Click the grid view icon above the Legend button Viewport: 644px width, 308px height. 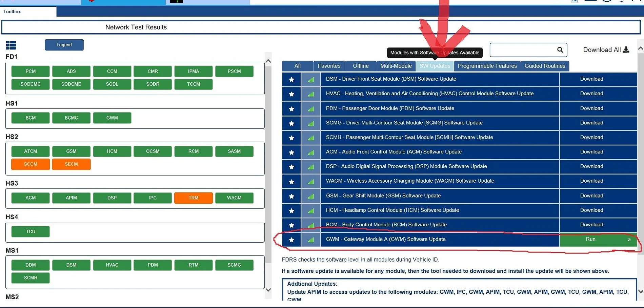11,45
